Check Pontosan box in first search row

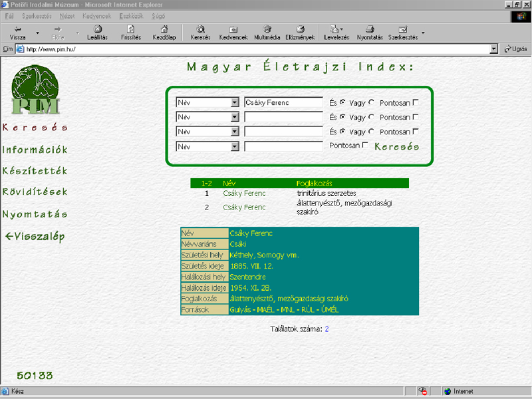tap(416, 102)
